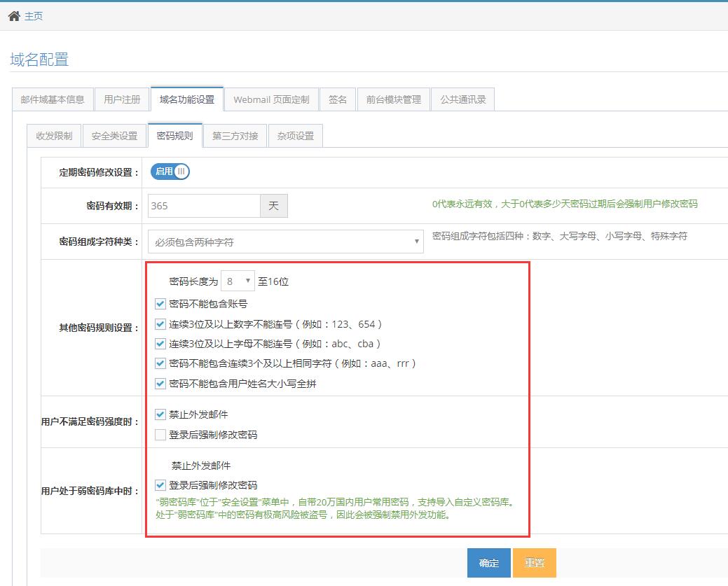Uncheck 密码不能包含用户姓名大小写全拼 checkbox

(x=160, y=384)
